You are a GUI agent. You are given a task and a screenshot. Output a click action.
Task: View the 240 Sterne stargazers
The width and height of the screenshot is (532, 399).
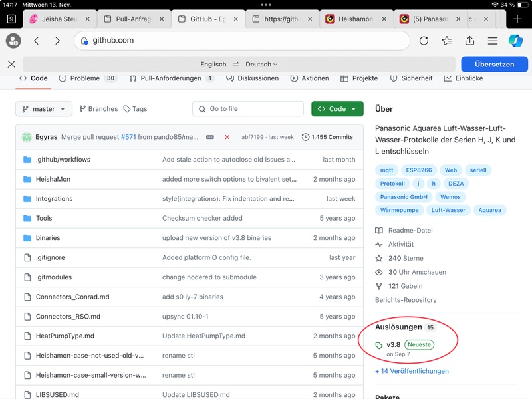[406, 258]
